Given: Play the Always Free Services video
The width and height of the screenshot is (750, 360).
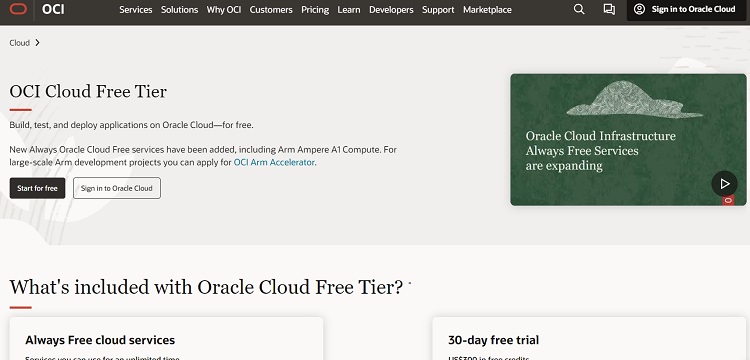Looking at the screenshot, I should [x=724, y=184].
